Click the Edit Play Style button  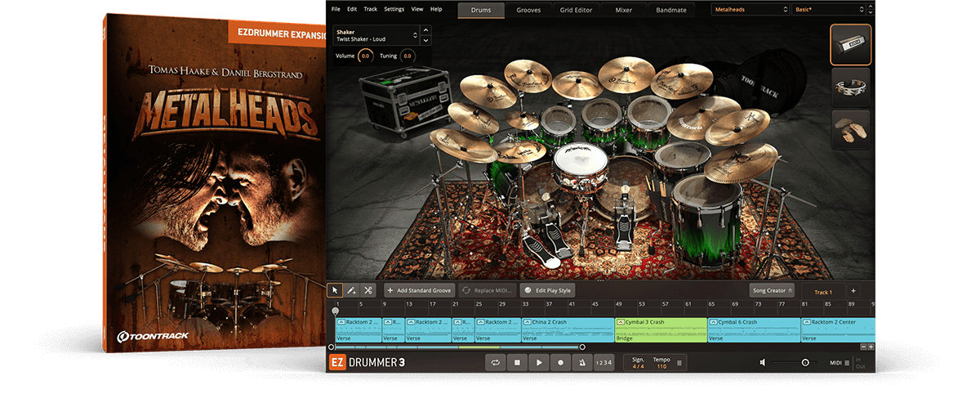point(547,290)
